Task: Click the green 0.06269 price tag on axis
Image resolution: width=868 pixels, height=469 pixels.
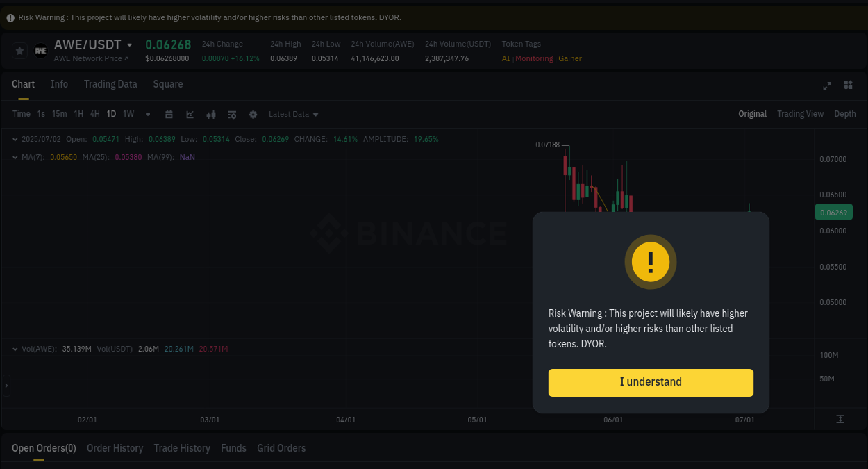Action: 833,212
